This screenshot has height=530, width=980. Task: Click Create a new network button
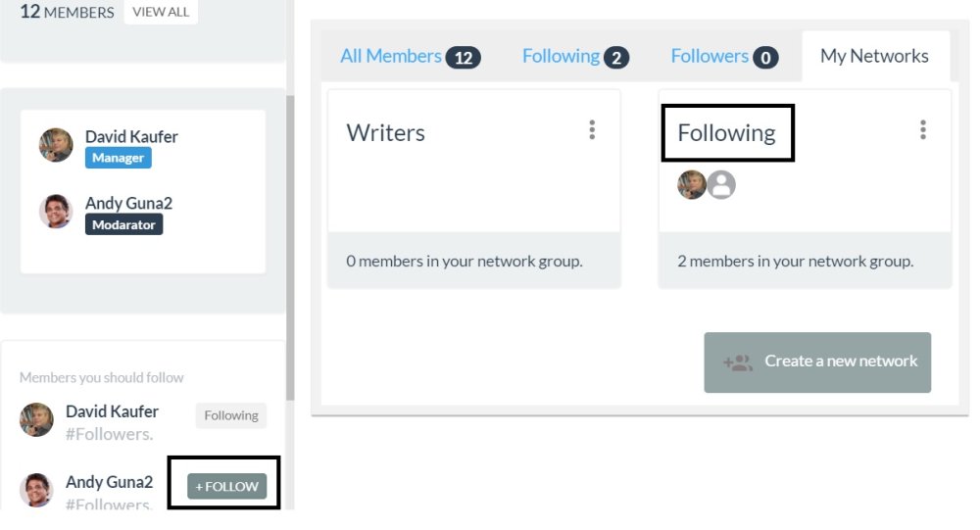pos(817,362)
